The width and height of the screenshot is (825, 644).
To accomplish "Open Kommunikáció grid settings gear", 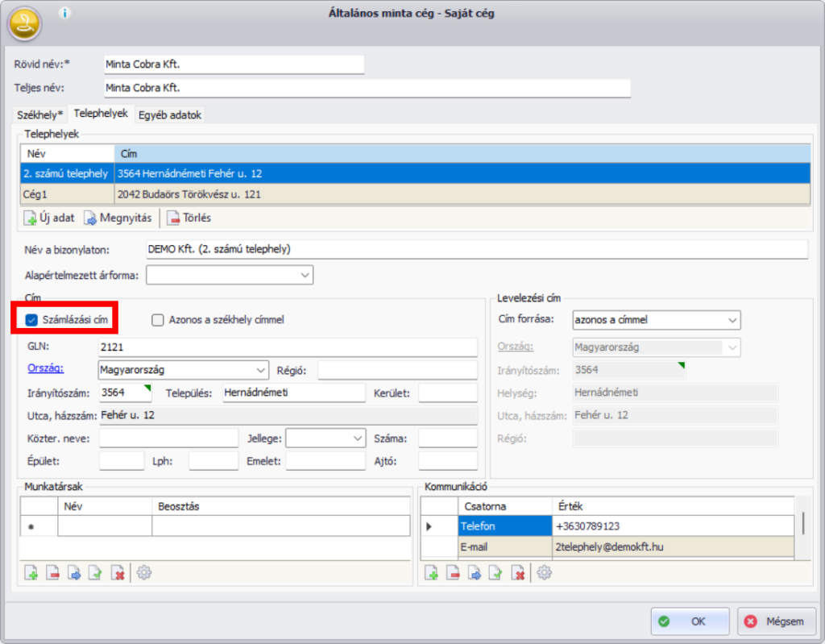I will 545,573.
